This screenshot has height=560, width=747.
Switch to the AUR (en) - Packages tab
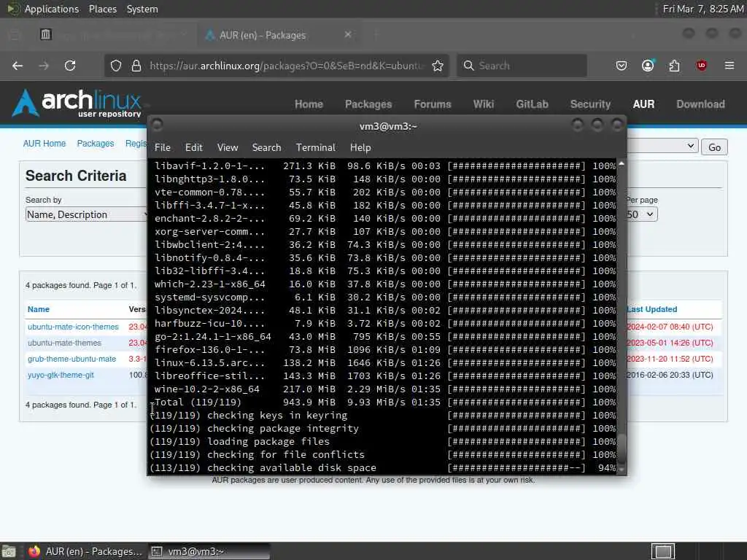click(278, 35)
